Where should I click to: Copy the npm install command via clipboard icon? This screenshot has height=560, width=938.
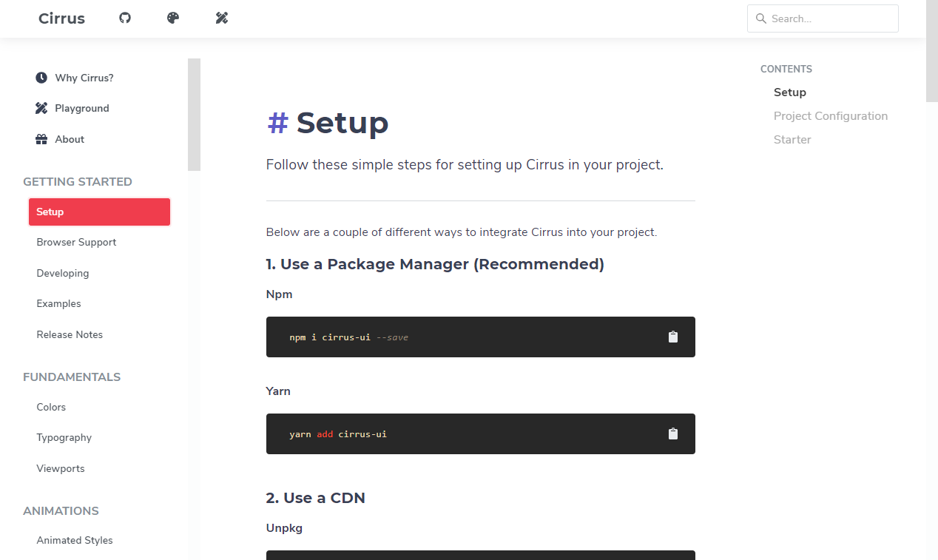coord(673,337)
